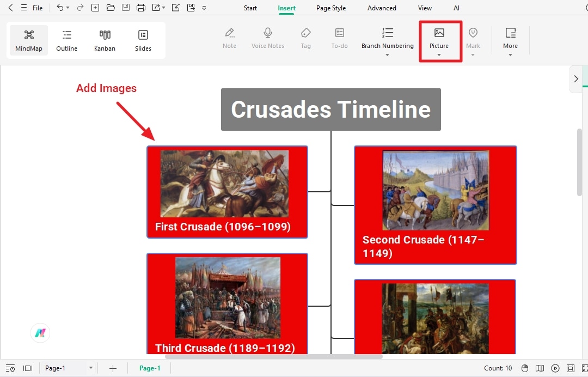Screen dimensions: 588x377
Task: Open the AI tab
Action: coord(456,8)
